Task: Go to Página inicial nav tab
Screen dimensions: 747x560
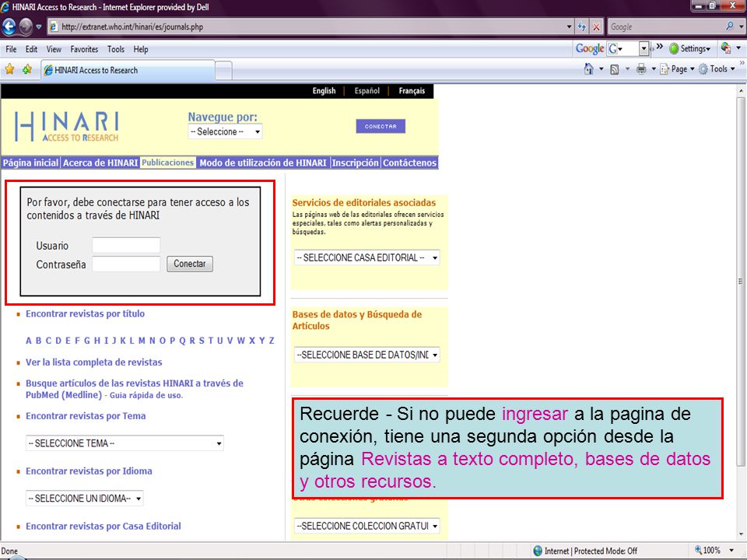Action: pyautogui.click(x=30, y=163)
